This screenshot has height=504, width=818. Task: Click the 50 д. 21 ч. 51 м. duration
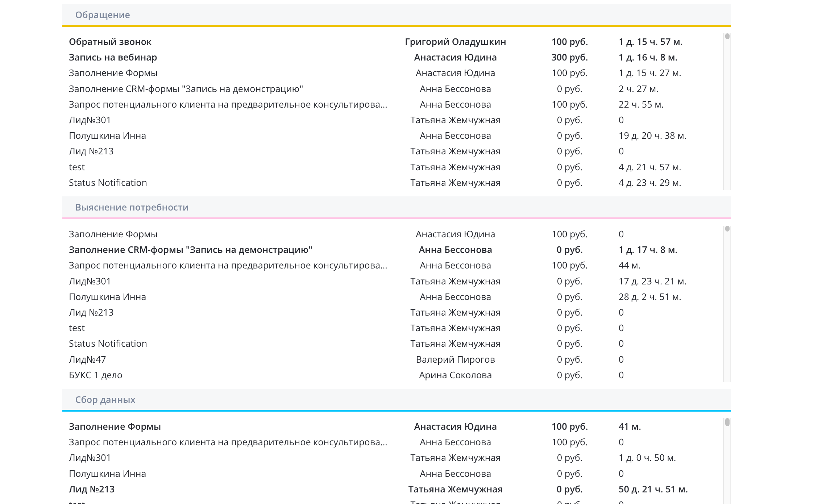(653, 489)
